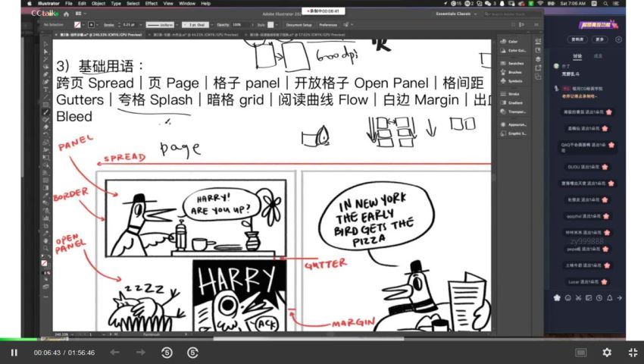Viewport: 644px width, 364px height.
Task: Exit fullscreen mode in the video player
Action: (633, 352)
